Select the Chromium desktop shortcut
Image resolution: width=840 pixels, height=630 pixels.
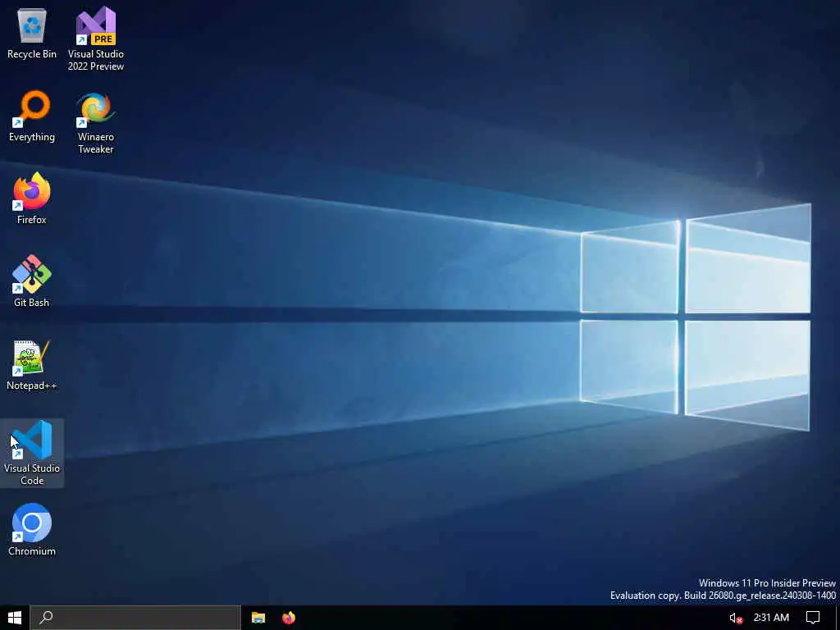32,530
